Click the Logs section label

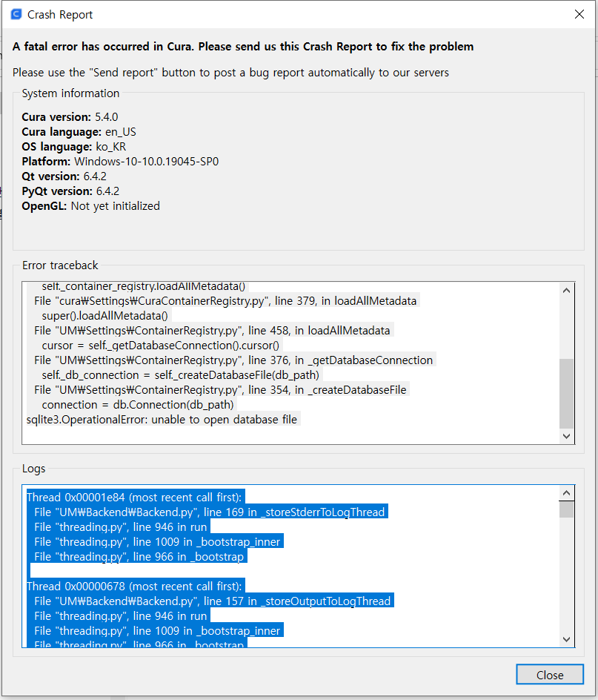tap(33, 469)
